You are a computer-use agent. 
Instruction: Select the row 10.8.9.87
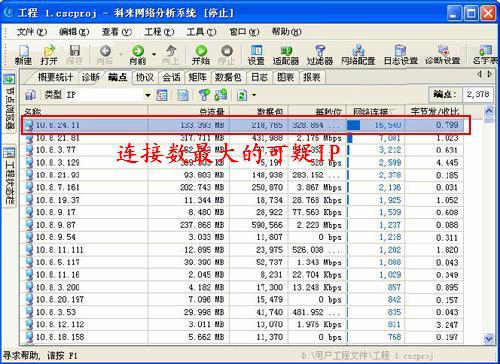click(x=242, y=225)
